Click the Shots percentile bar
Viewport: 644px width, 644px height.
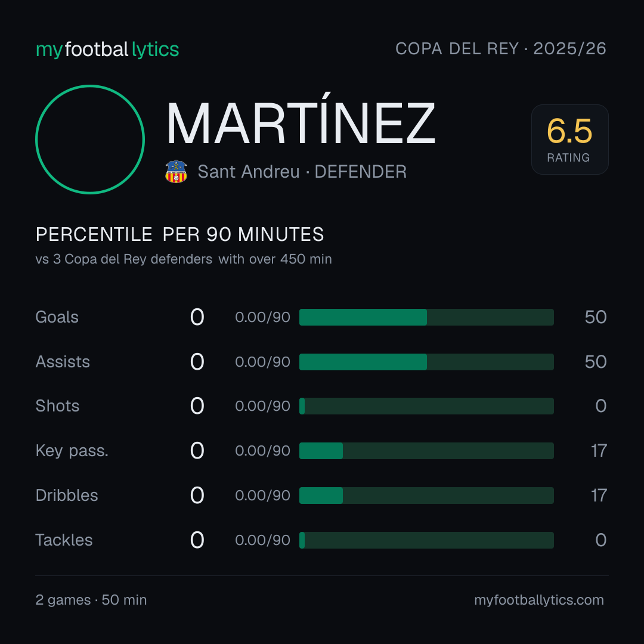pos(426,406)
